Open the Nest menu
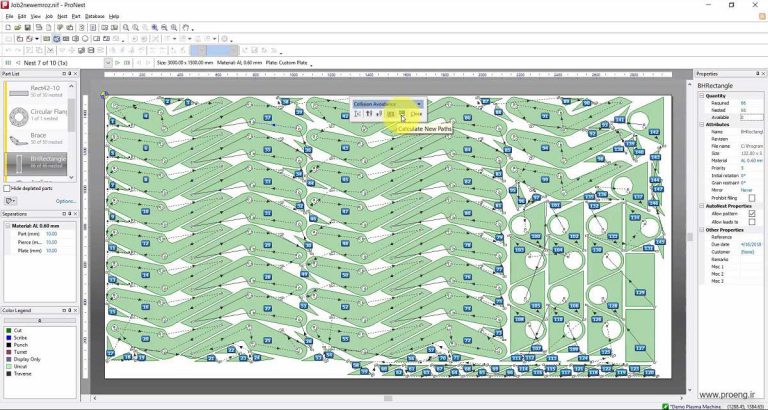768x410 pixels. click(x=62, y=17)
